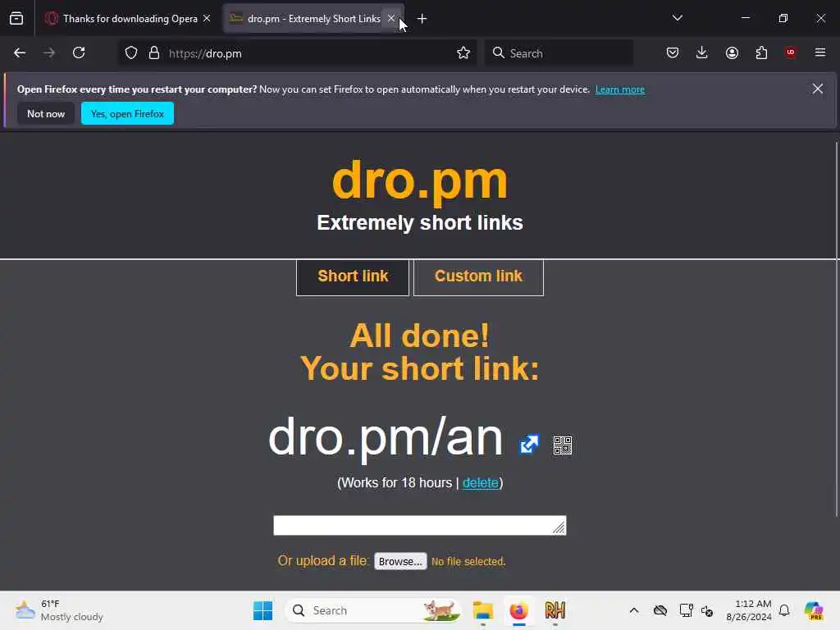
Task: Click the Windows taskbar Search box
Action: click(x=372, y=610)
